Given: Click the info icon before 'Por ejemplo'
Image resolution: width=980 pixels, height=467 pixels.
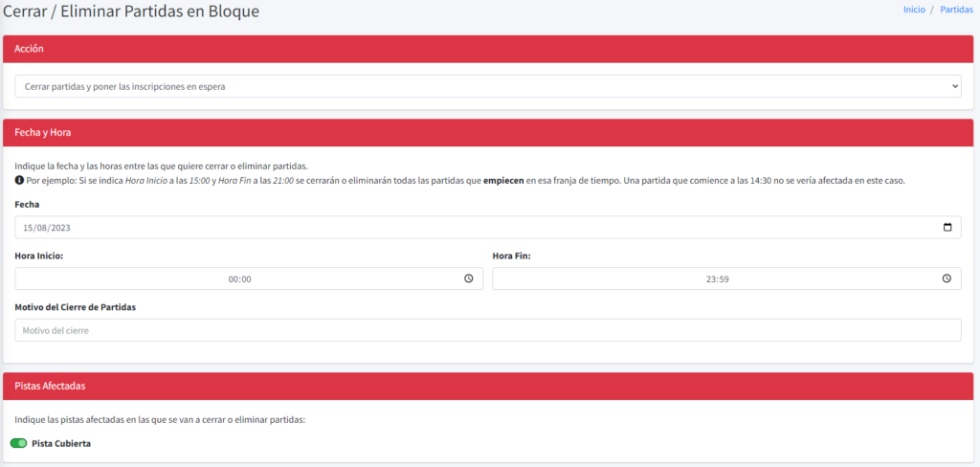Looking at the screenshot, I should (x=19, y=180).
